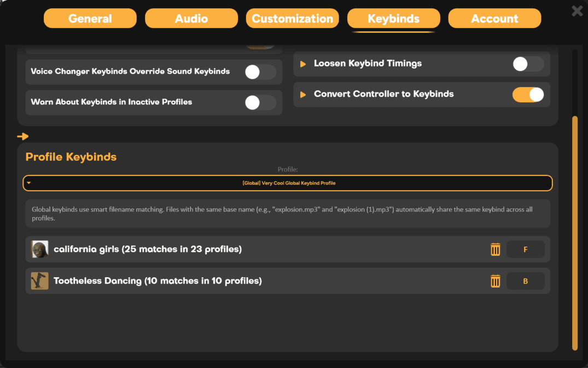Click the california girls sound thumbnail
The image size is (588, 368).
pos(39,249)
